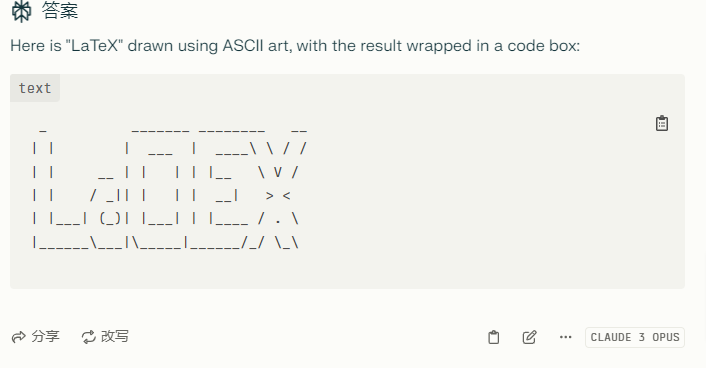This screenshot has height=368, width=706.
Task: Click the word "LaTeX" in the intro sentence
Action: pos(95,45)
